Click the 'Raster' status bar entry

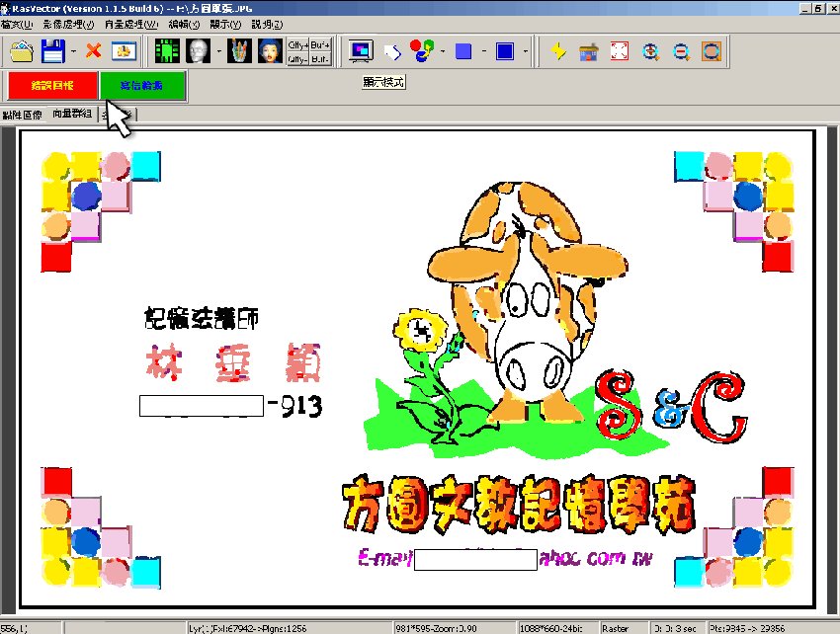tap(615, 628)
